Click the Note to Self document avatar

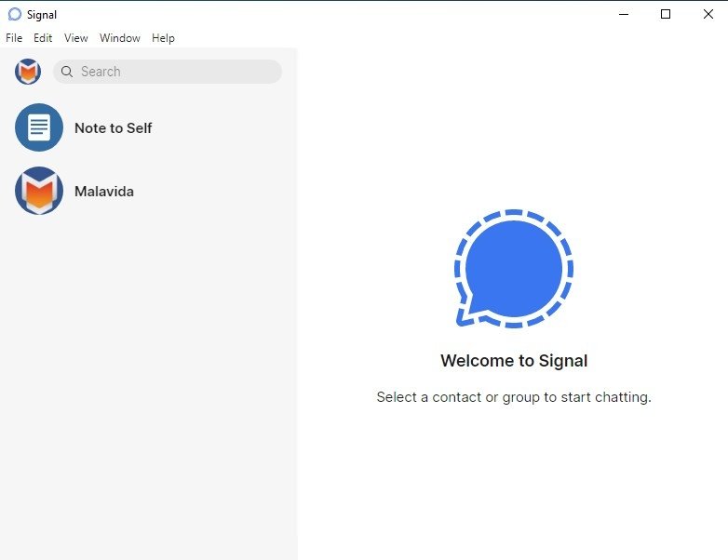[39, 127]
